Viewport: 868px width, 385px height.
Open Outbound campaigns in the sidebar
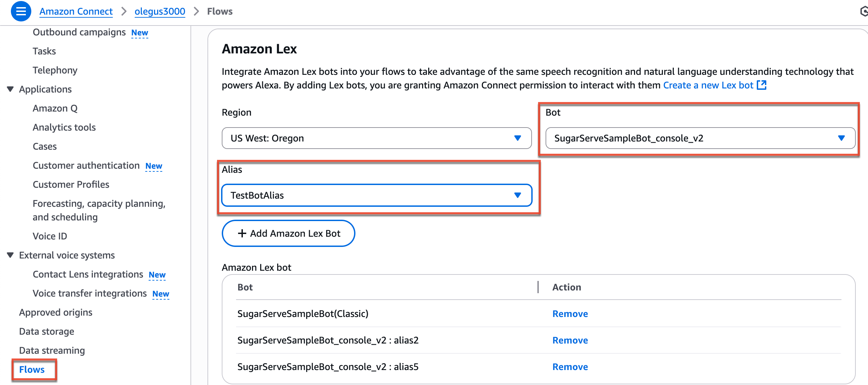79,32
